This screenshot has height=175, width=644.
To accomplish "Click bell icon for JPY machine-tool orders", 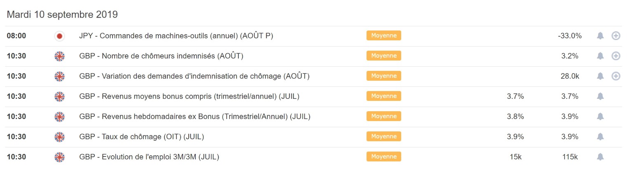I will click(600, 36).
